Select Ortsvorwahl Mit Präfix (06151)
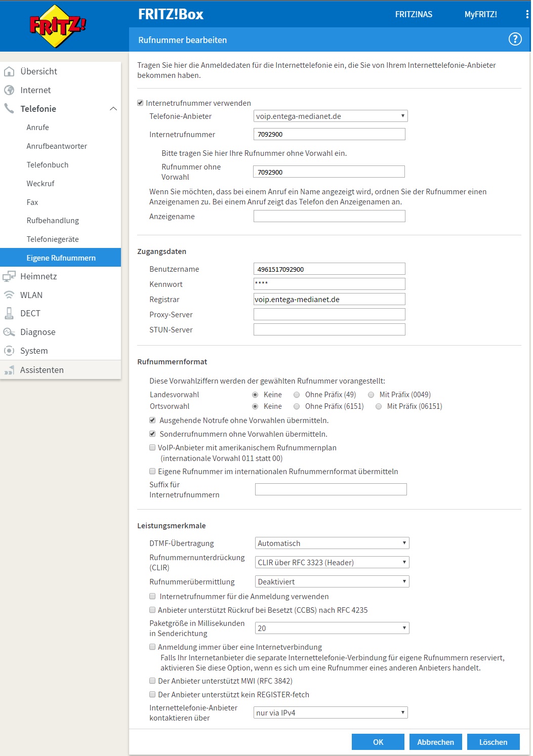533x756 pixels. (379, 406)
